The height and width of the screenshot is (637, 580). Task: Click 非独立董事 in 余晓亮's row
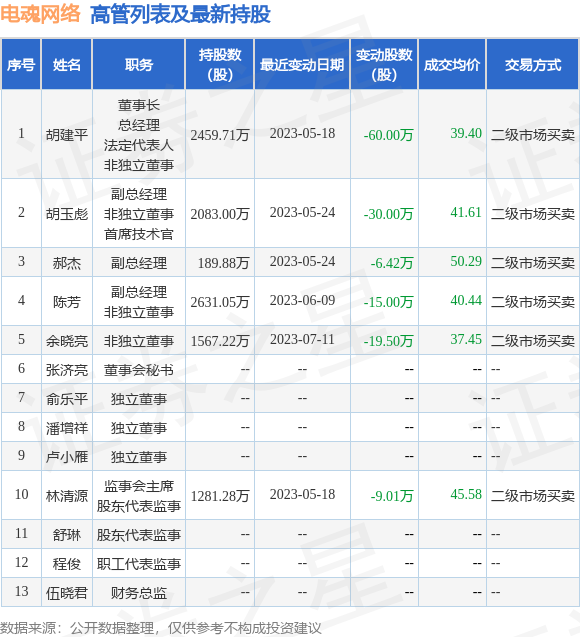click(x=139, y=340)
